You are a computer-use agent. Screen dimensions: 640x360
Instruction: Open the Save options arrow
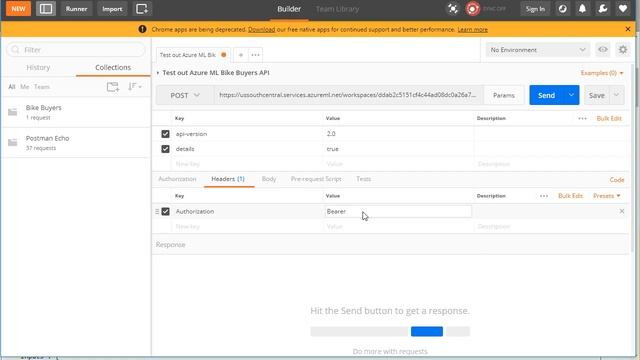(617, 95)
